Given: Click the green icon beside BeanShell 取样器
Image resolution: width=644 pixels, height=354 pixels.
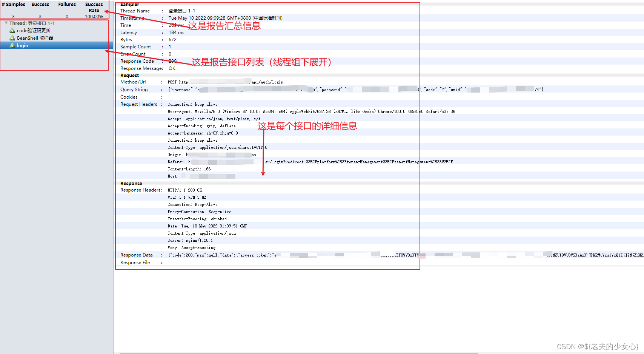Looking at the screenshot, I should (x=12, y=38).
